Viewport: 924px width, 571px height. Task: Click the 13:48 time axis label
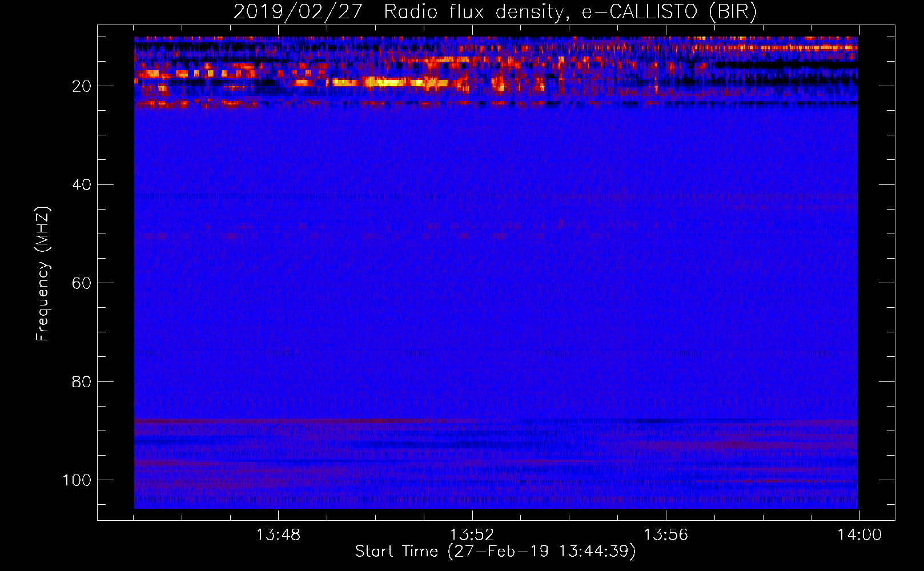click(278, 535)
